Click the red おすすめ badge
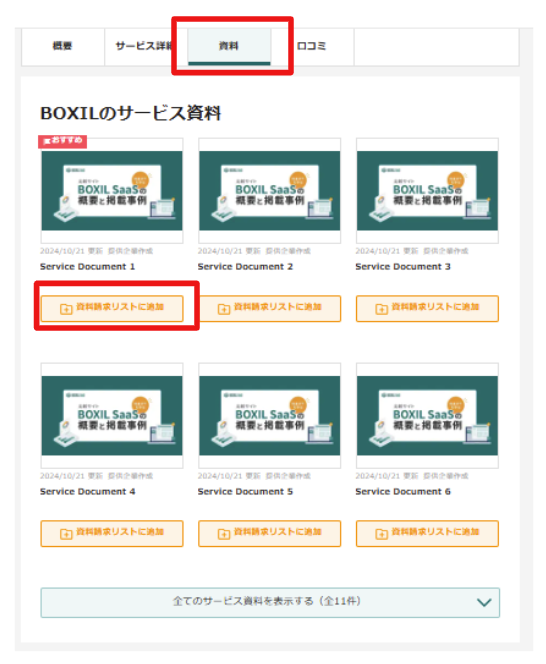 [x=63, y=141]
